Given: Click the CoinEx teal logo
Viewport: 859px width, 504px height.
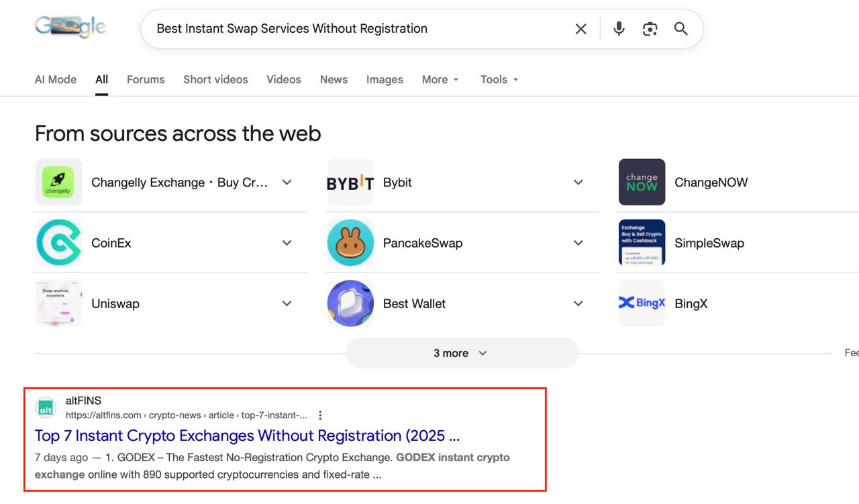Looking at the screenshot, I should point(58,243).
